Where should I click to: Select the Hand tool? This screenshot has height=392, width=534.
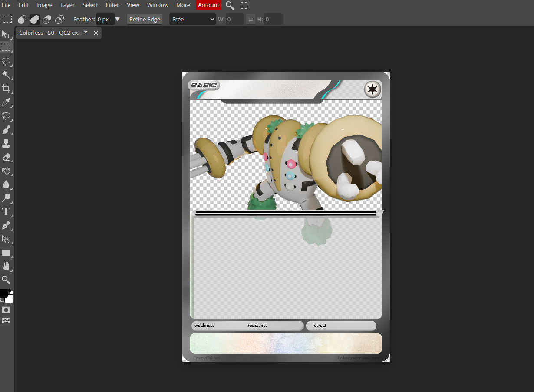coord(6,266)
